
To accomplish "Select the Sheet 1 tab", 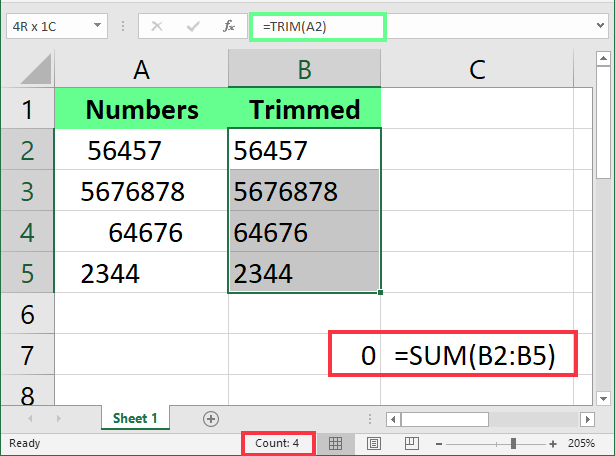I will click(x=135, y=418).
